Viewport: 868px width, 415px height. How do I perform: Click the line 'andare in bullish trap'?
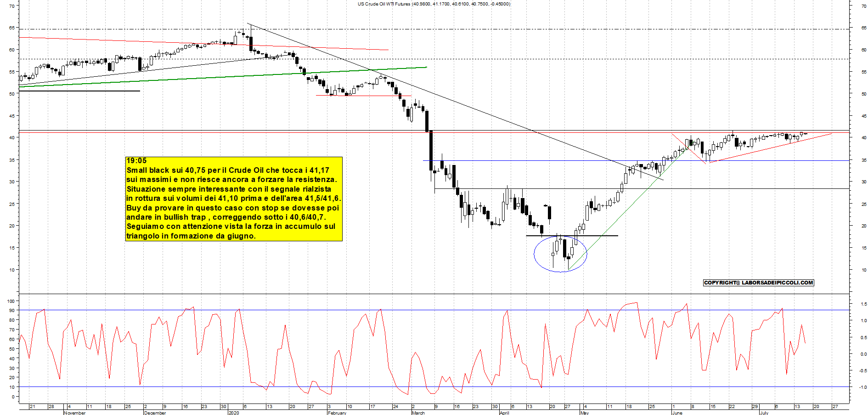coord(226,217)
